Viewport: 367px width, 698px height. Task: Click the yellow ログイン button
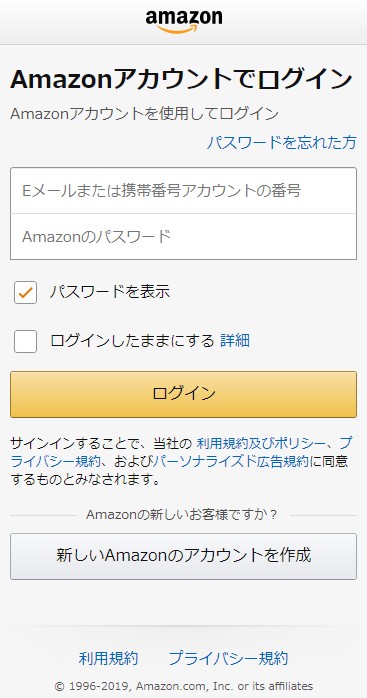click(184, 394)
